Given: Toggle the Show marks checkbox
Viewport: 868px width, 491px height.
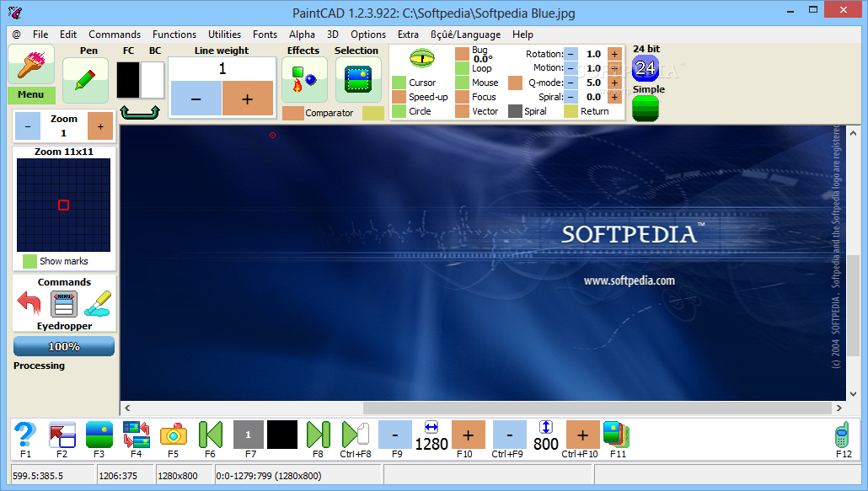Looking at the screenshot, I should pos(29,261).
